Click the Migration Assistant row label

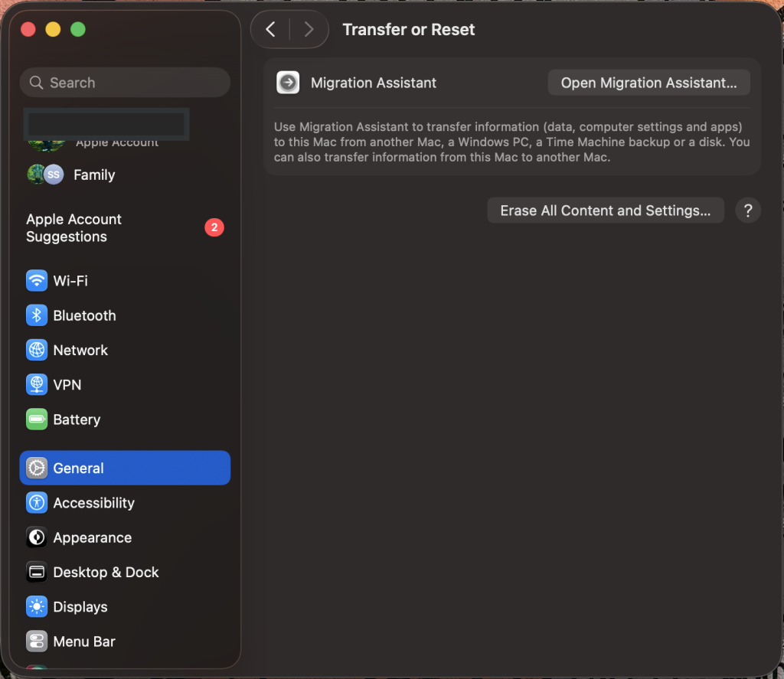click(x=374, y=83)
